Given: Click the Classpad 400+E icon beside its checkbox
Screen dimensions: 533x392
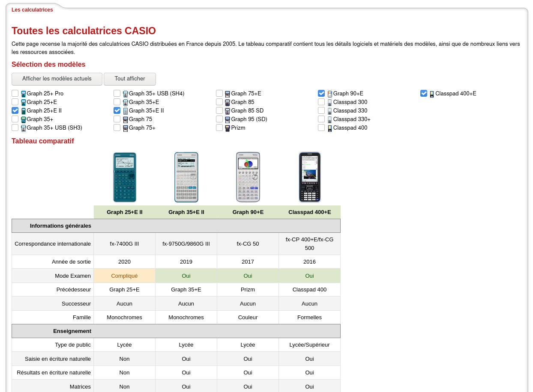Looking at the screenshot, I should click(x=432, y=94).
